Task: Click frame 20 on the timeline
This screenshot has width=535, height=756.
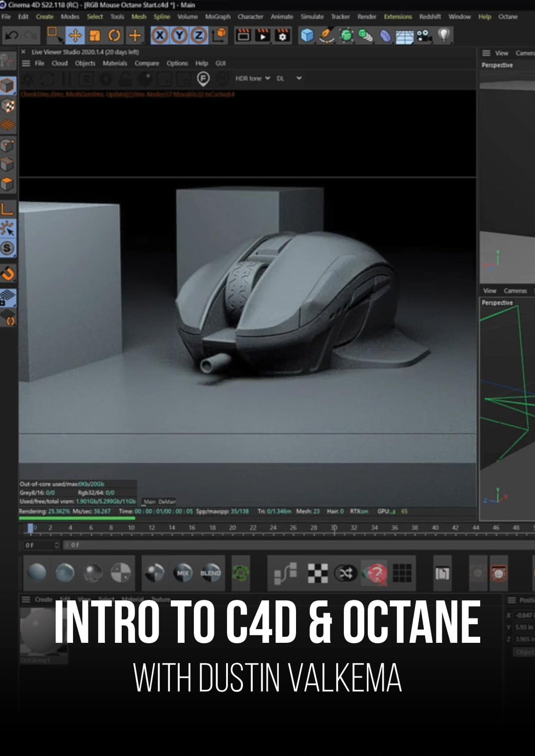Action: [x=232, y=528]
